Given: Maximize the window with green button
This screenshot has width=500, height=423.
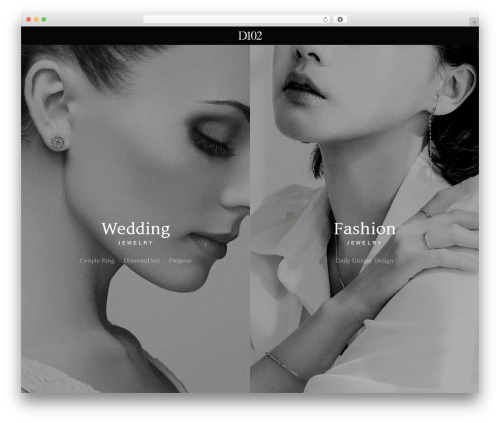Looking at the screenshot, I should tap(44, 19).
